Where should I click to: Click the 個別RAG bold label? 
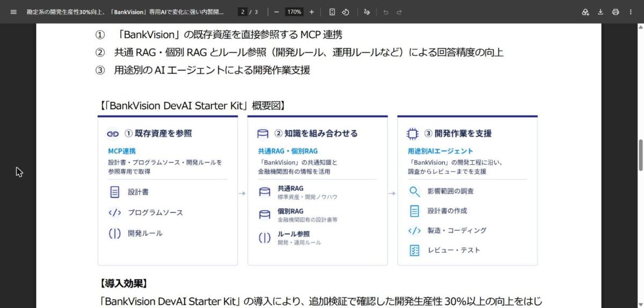pyautogui.click(x=290, y=211)
